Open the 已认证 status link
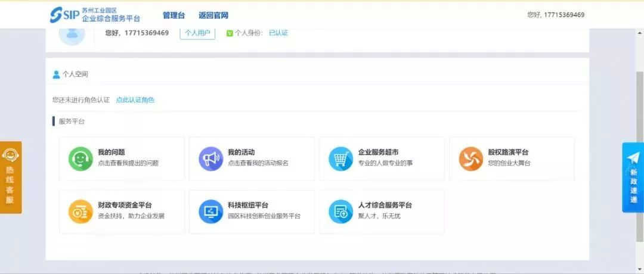Image resolution: width=644 pixels, height=274 pixels. (x=278, y=33)
